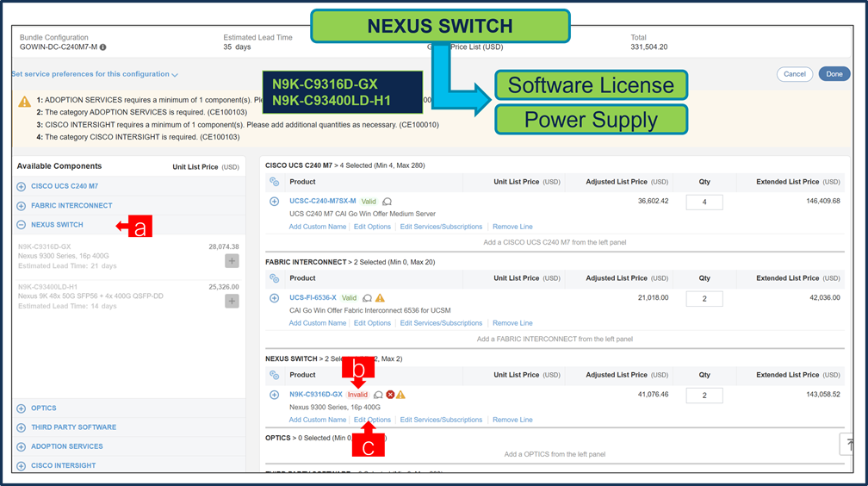Viewport: 868px width, 486px height.
Task: Edit Services/Subscriptions for UCSC-C240-M7SX-M
Action: (441, 227)
